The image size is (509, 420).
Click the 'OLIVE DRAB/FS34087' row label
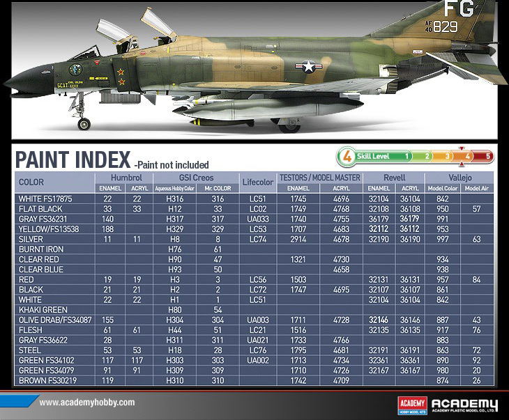[55, 320]
